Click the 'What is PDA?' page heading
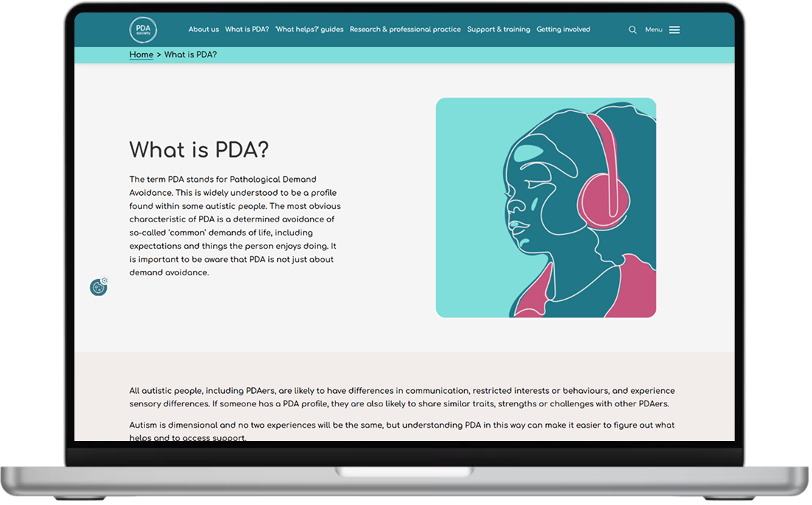This screenshot has height=505, width=812. (x=199, y=149)
